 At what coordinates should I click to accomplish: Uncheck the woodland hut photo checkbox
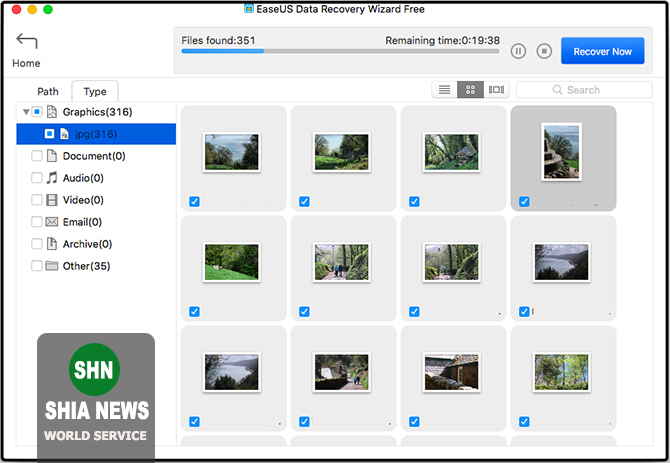tap(414, 202)
